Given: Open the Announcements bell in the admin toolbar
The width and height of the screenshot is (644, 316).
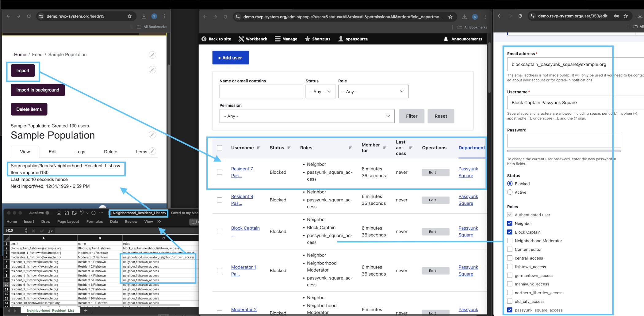Looking at the screenshot, I should 446,39.
